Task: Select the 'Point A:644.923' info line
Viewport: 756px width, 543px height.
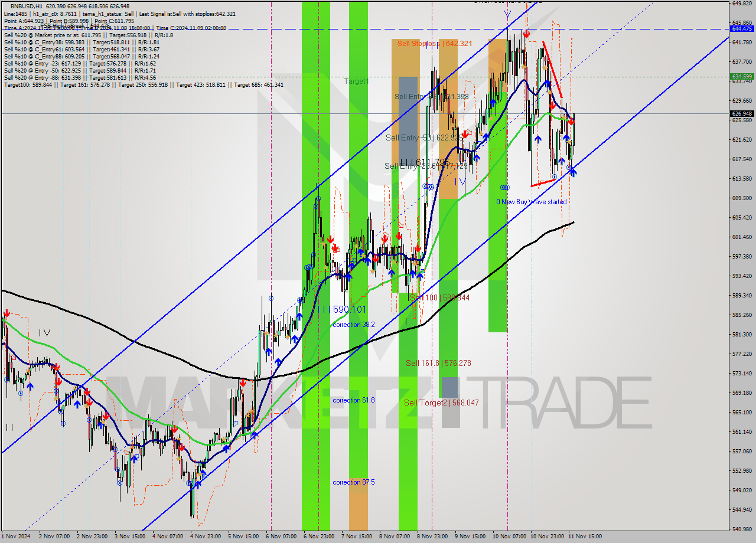Action: pyautogui.click(x=69, y=21)
